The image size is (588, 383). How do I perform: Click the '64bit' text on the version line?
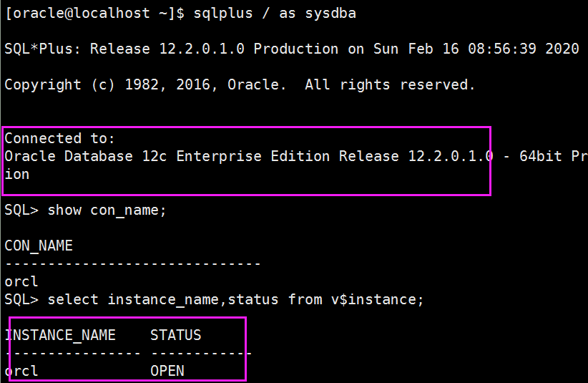pyautogui.click(x=540, y=156)
